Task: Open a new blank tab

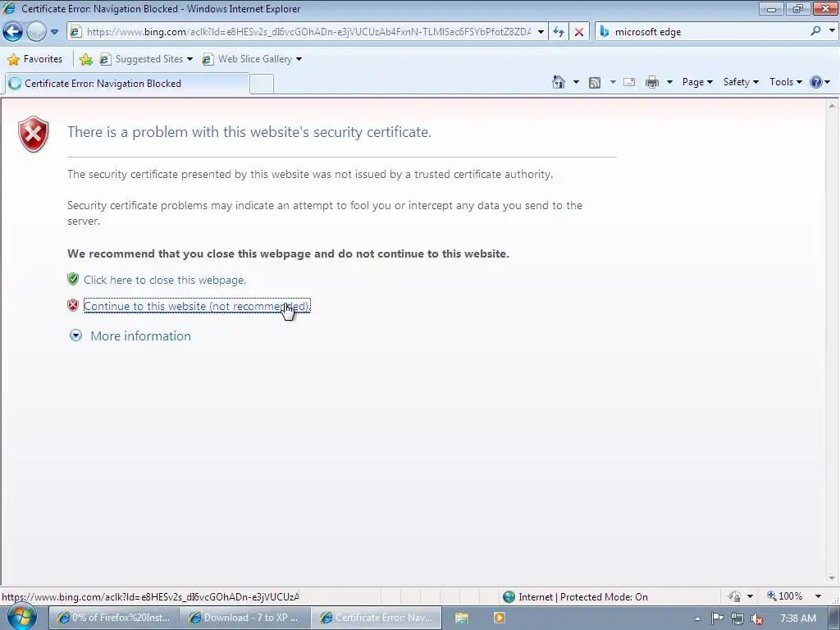Action: pos(262,84)
